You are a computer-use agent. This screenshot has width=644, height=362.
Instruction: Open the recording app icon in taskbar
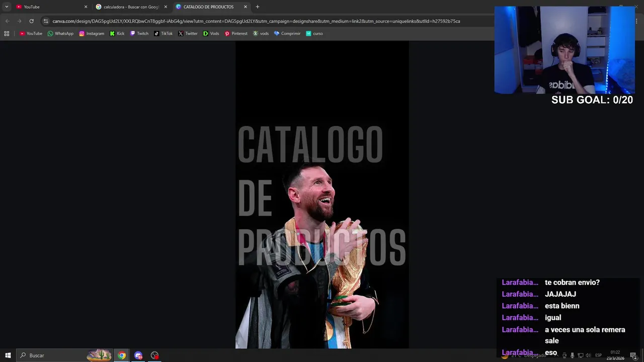pos(154,355)
